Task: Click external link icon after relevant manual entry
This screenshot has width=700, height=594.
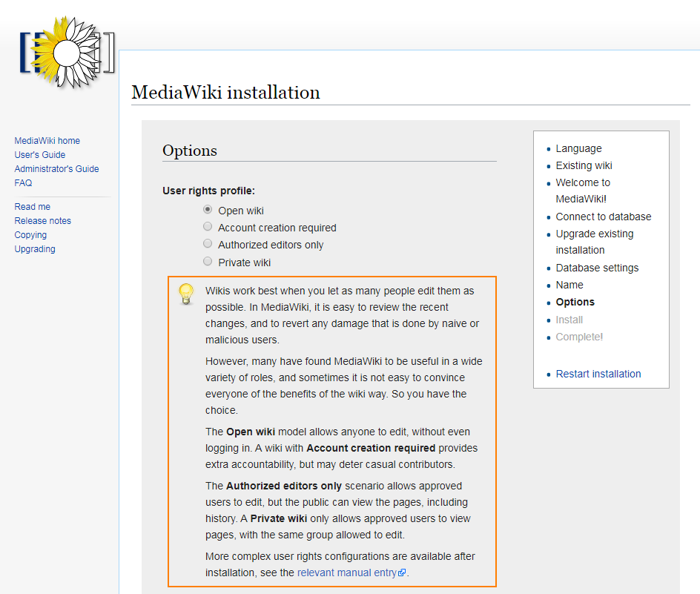Action: point(402,572)
